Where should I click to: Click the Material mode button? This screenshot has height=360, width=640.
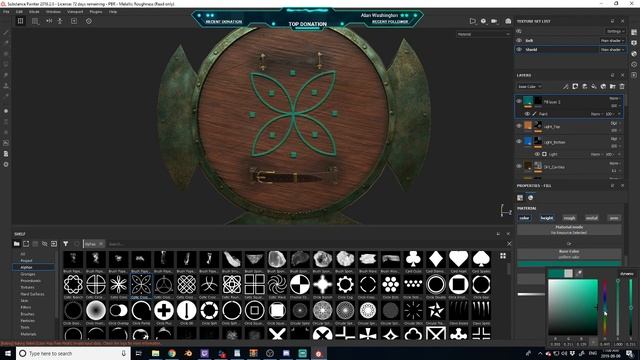coord(569,229)
